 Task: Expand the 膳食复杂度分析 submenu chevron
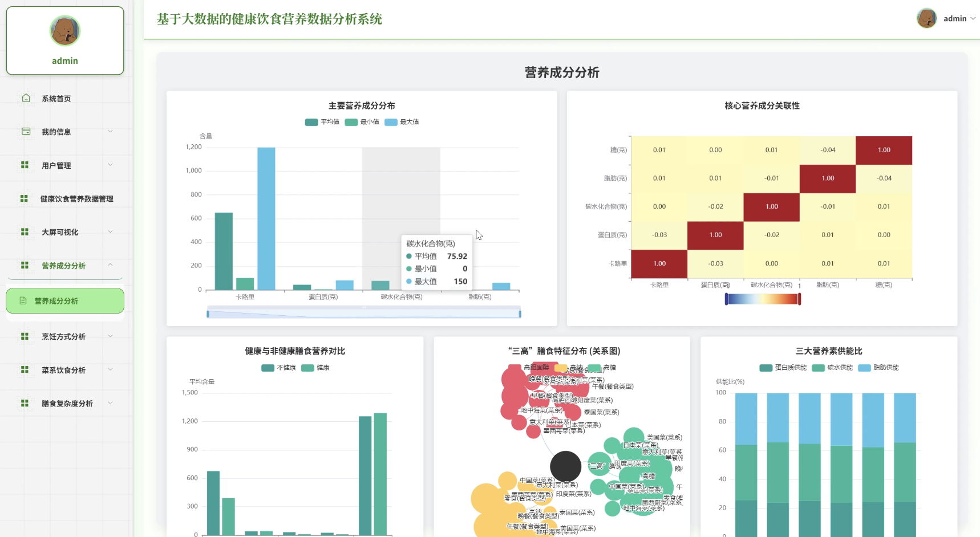pos(110,403)
